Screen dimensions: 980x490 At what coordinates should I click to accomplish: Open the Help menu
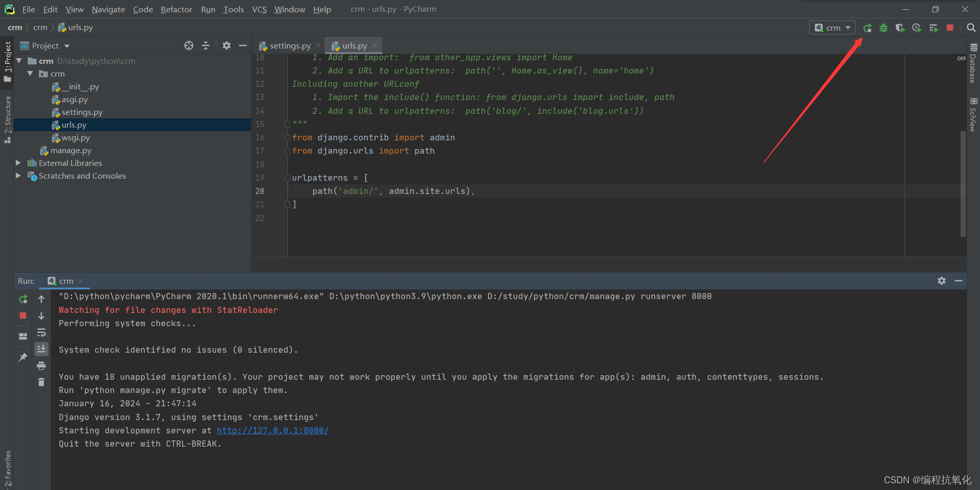point(322,9)
